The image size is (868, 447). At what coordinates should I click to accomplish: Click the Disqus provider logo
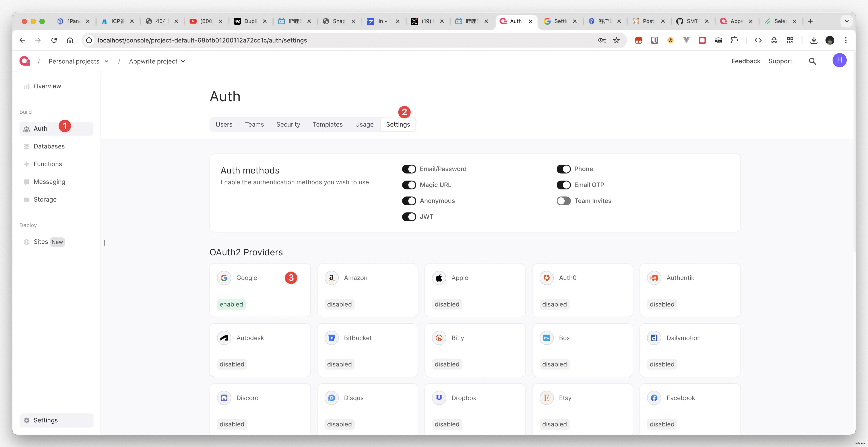[x=331, y=398]
